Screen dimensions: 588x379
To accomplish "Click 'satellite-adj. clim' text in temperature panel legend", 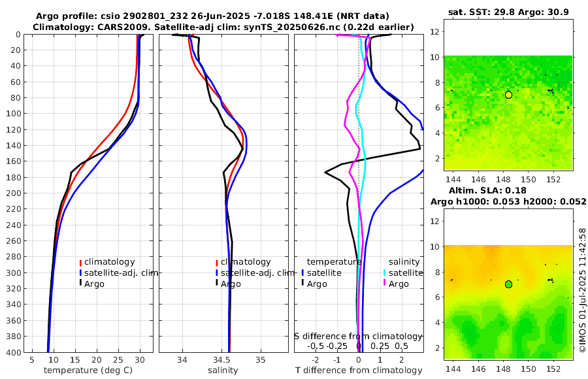I will pyautogui.click(x=121, y=272).
